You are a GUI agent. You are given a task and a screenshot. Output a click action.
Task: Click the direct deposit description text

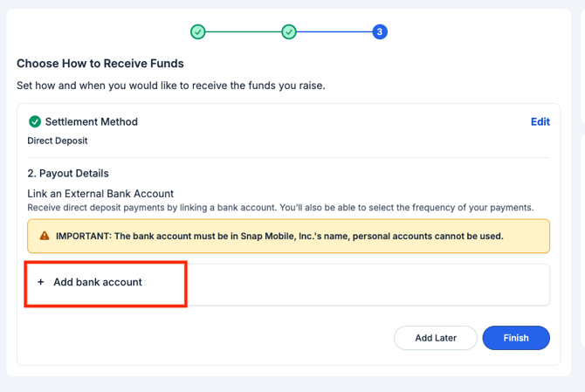point(280,208)
